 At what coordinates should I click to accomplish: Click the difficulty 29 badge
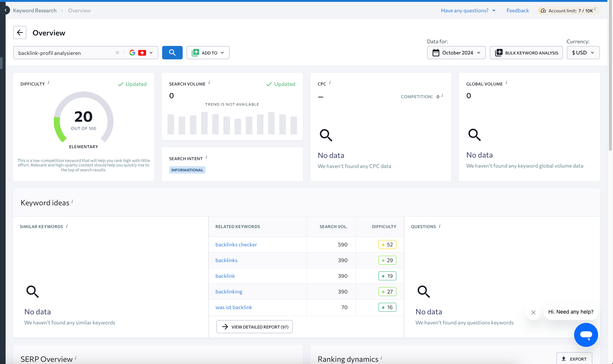tap(387, 260)
